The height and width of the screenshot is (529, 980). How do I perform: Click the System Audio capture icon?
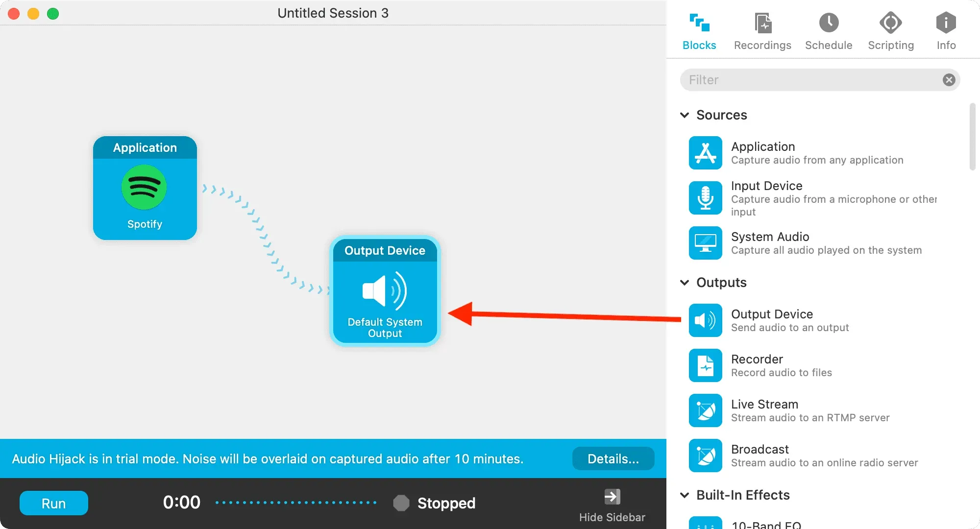[x=706, y=242]
